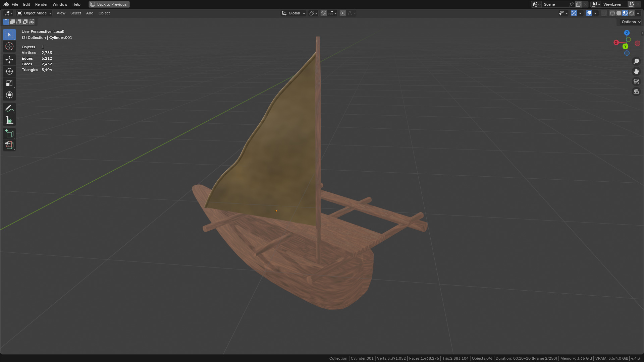Open the Render menu
The width and height of the screenshot is (644, 362).
[41, 4]
